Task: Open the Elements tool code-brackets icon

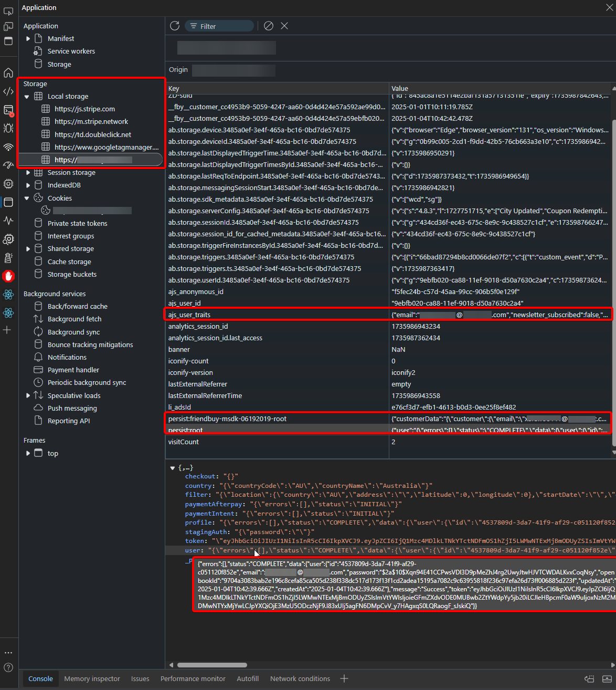Action: click(x=8, y=91)
